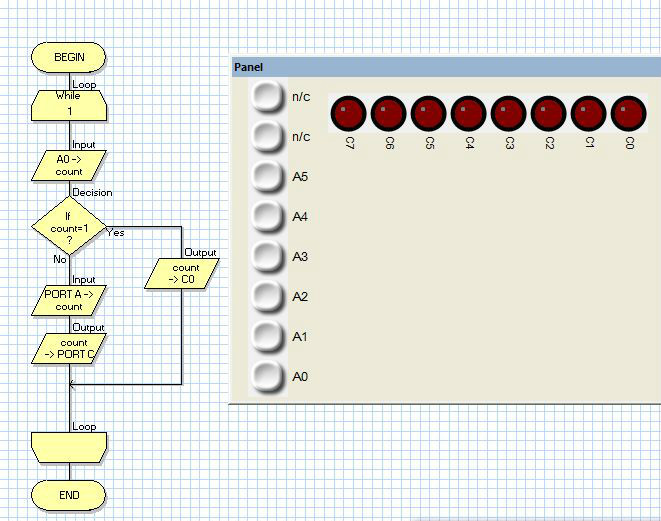The width and height of the screenshot is (661, 521).
Task: Select the While 1 loop block
Action: [69, 106]
